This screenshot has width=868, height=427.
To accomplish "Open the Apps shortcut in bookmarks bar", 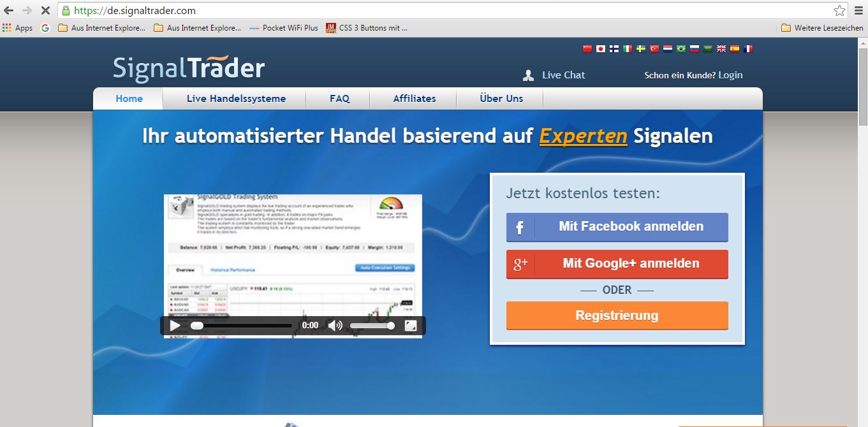I will tap(17, 28).
